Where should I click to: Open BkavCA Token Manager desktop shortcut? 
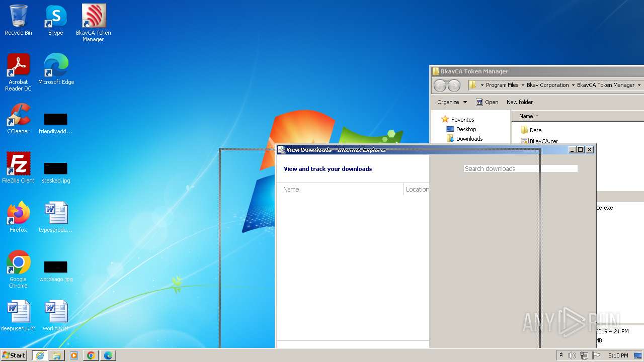click(94, 23)
